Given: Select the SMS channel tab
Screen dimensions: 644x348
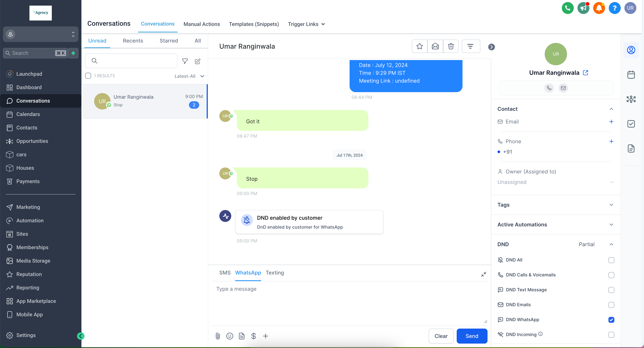Looking at the screenshot, I should point(225,272).
